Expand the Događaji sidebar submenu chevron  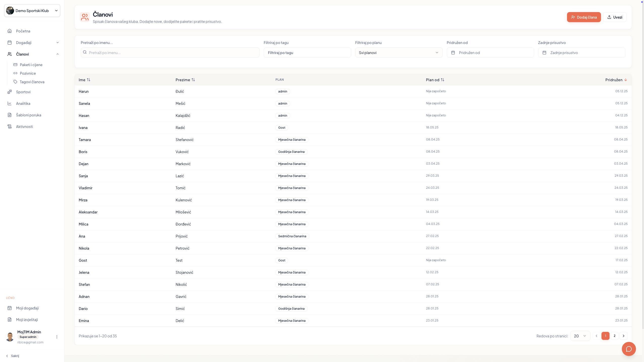tap(58, 42)
